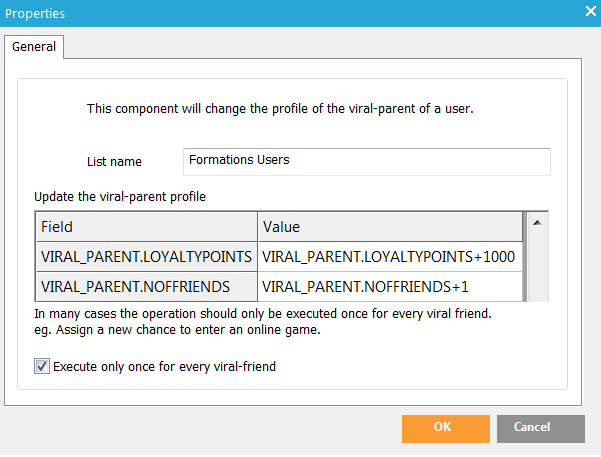Dismiss the dialog with the Cancel button
Image resolution: width=601 pixels, height=457 pixels.
[540, 428]
